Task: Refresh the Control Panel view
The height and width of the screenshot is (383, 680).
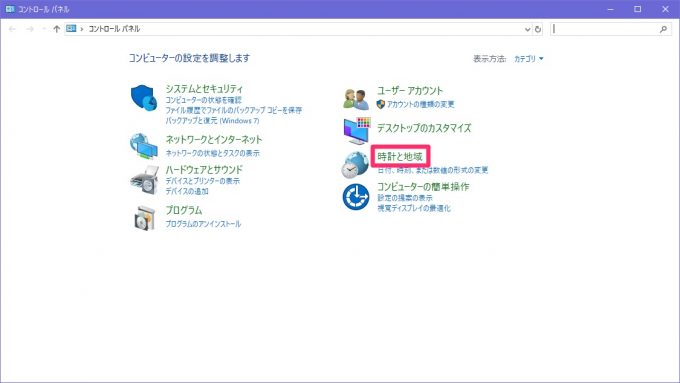Action: click(538, 29)
